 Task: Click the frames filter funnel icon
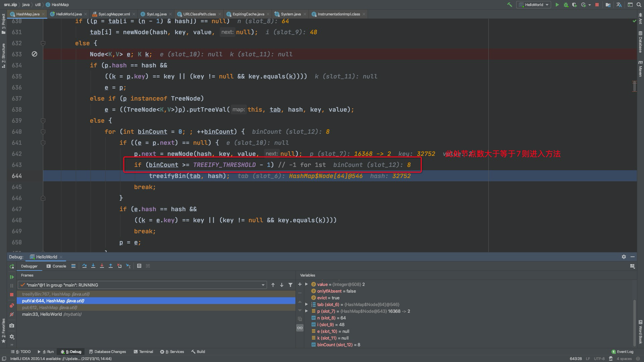(290, 285)
